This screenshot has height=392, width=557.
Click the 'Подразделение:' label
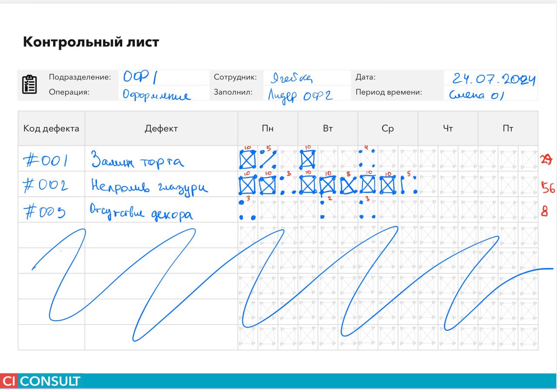80,77
